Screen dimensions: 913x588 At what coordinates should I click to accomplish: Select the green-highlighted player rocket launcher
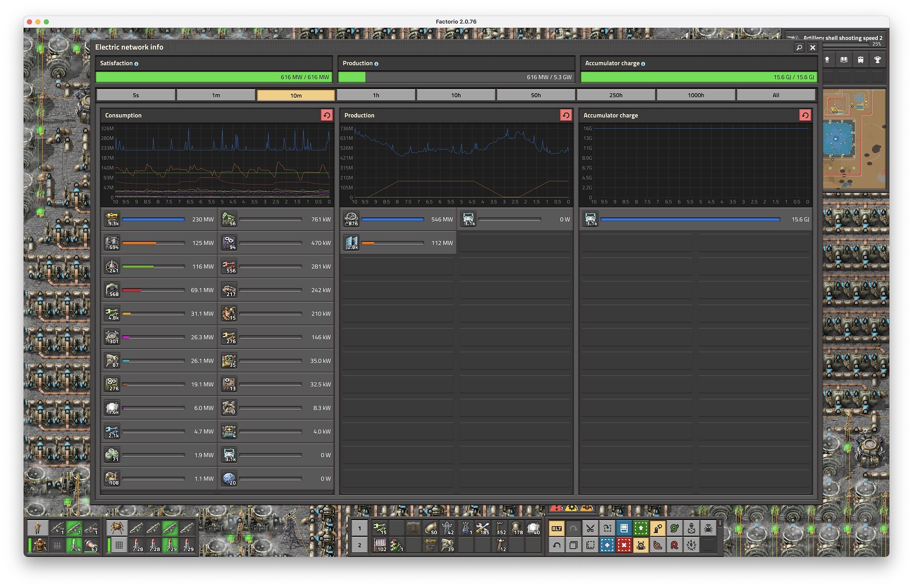tap(74, 528)
